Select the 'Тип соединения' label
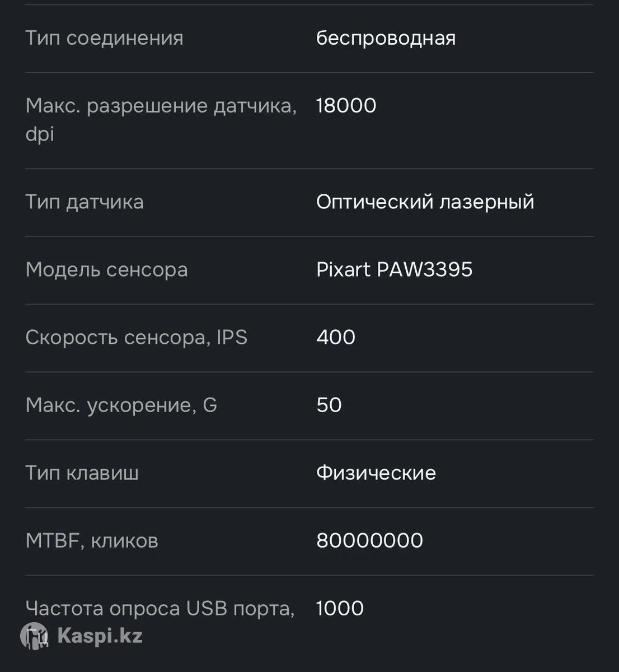 click(x=105, y=38)
